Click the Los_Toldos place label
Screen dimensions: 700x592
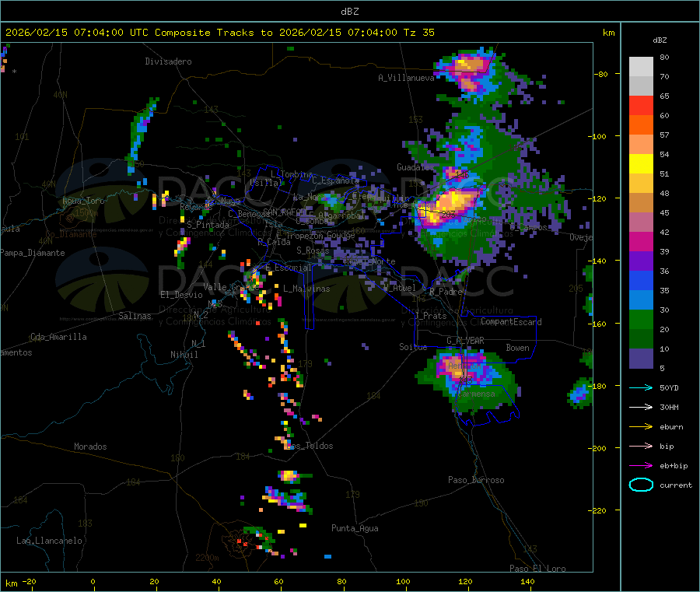click(310, 446)
